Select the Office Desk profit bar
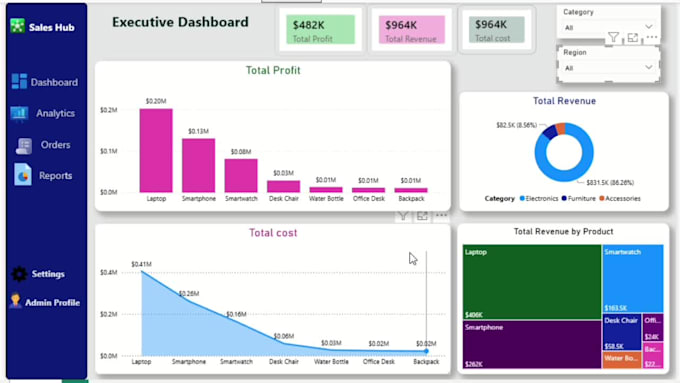Viewport: 680px width, 383px height. (368, 190)
